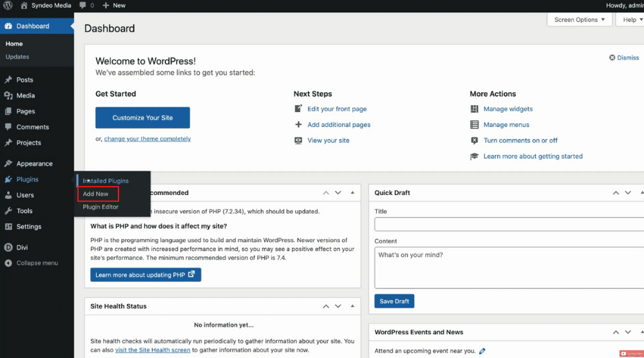The height and width of the screenshot is (358, 644).
Task: Click Howdy, admin account menu
Action: (x=625, y=5)
